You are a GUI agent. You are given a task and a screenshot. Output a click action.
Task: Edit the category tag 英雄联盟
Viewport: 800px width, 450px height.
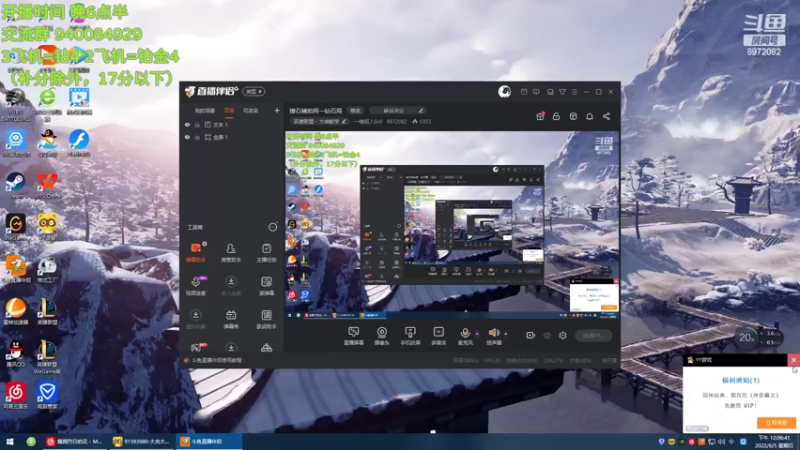tap(319, 121)
